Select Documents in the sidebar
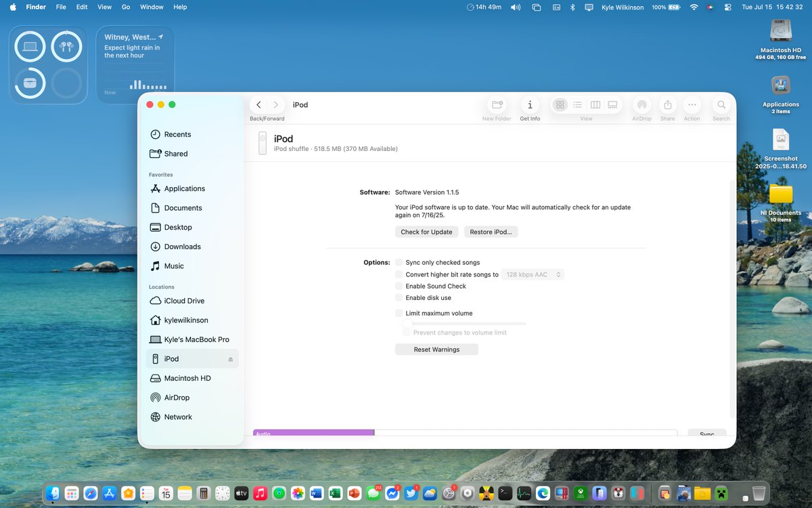This screenshot has width=812, height=508. [192, 208]
